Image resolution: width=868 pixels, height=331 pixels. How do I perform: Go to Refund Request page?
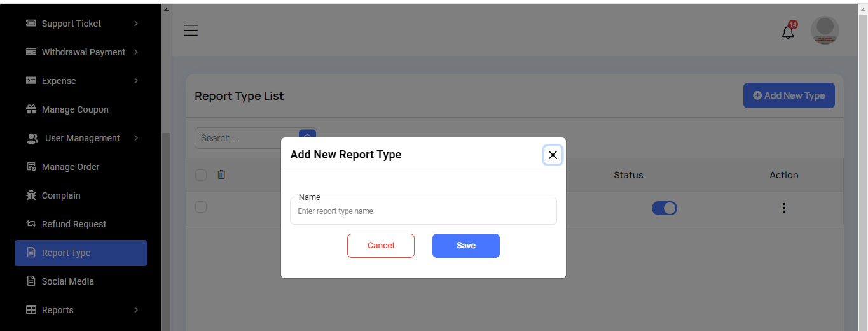[74, 224]
